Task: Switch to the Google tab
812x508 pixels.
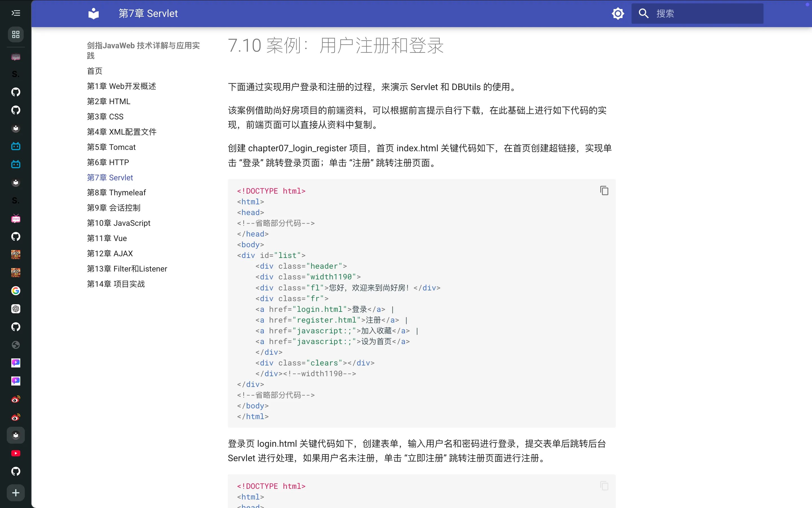Action: (16, 291)
